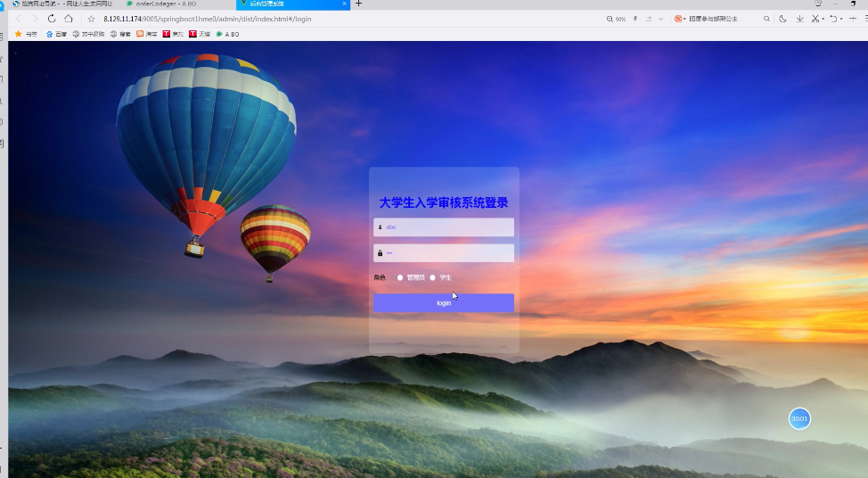Click the 90% zoom level control
Image resolution: width=868 pixels, height=478 pixels.
tap(616, 19)
